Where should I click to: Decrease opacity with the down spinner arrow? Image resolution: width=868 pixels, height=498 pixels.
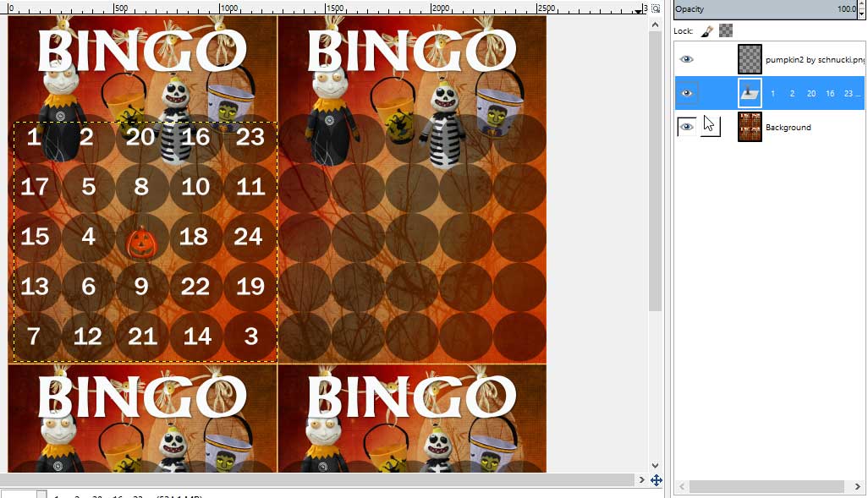pos(861,14)
